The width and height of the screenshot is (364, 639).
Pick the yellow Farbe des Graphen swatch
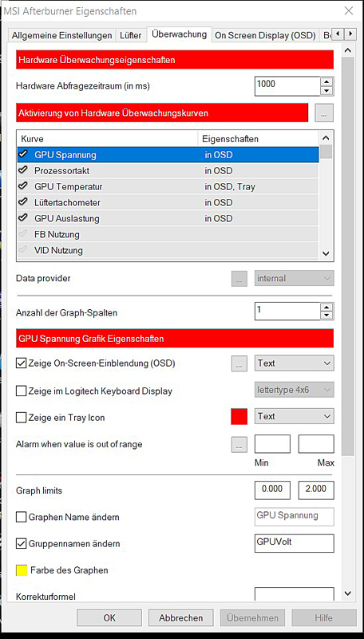pyautogui.click(x=22, y=570)
